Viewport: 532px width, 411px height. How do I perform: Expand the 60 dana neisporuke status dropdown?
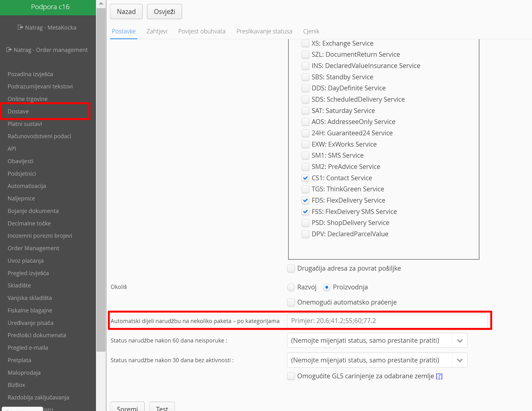[x=459, y=341]
